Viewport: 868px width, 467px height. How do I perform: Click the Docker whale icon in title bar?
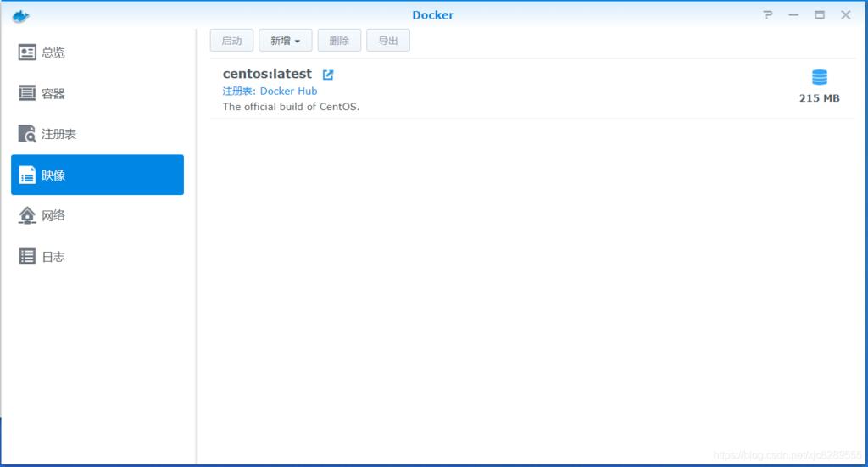[x=20, y=16]
